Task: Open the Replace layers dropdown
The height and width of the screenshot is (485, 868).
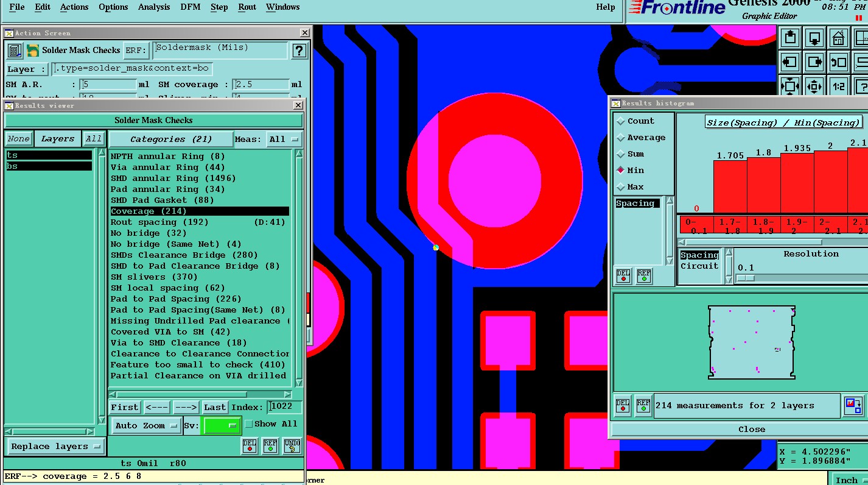Action: click(x=55, y=447)
